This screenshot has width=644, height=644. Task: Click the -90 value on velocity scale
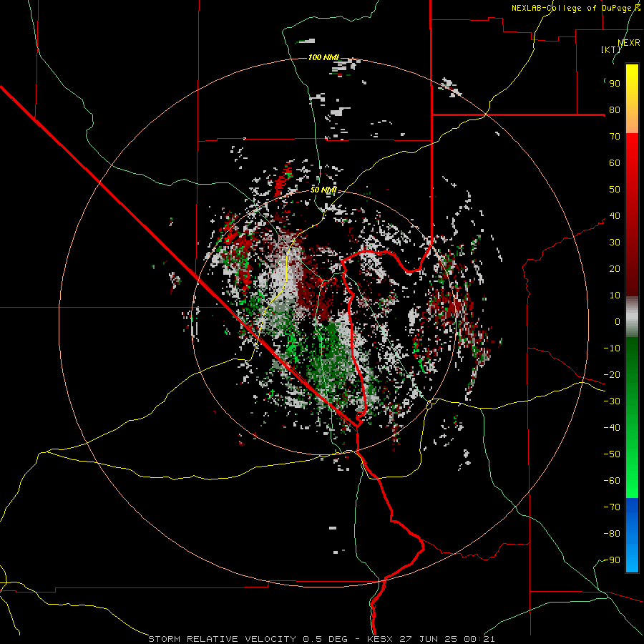click(612, 560)
